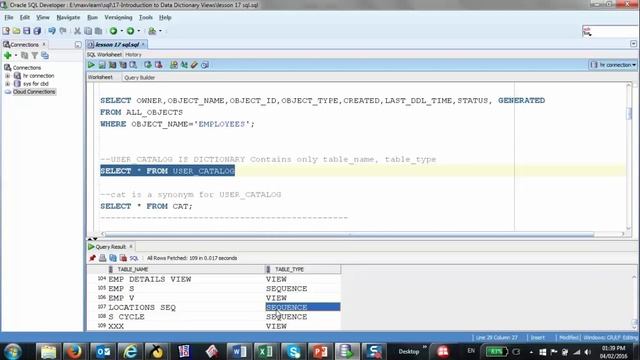The width and height of the screenshot is (640, 360).
Task: Click the green Forward navigation button
Action: coord(130,31)
